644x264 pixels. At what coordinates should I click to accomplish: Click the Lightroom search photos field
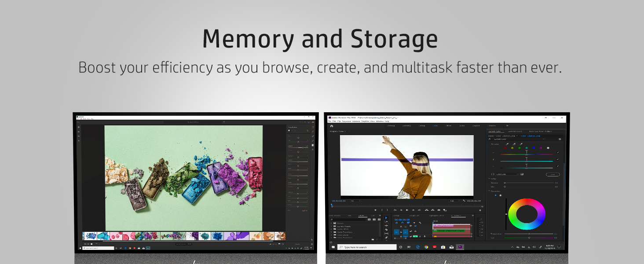(x=193, y=122)
